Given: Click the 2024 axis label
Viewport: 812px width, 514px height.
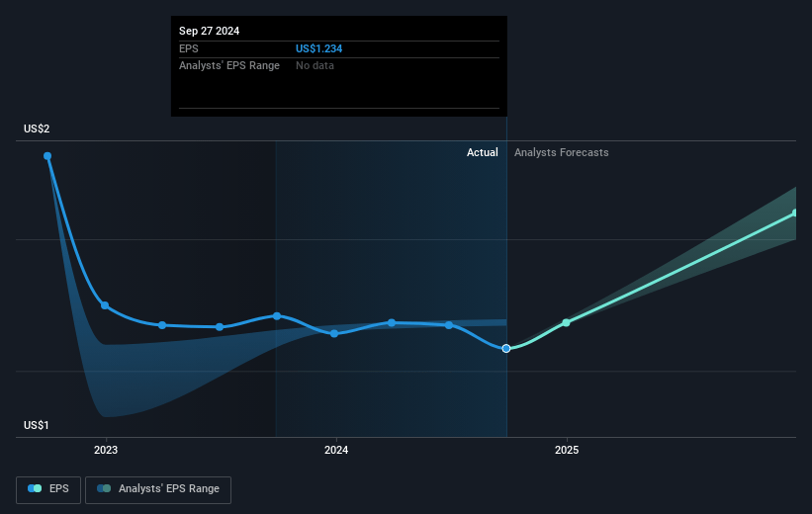Looking at the screenshot, I should [336, 450].
